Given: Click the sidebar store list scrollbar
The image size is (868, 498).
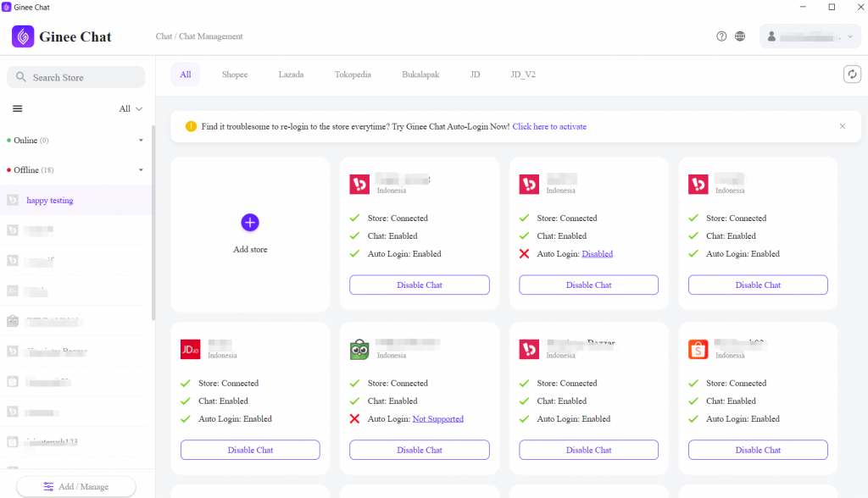Looking at the screenshot, I should click(x=153, y=223).
